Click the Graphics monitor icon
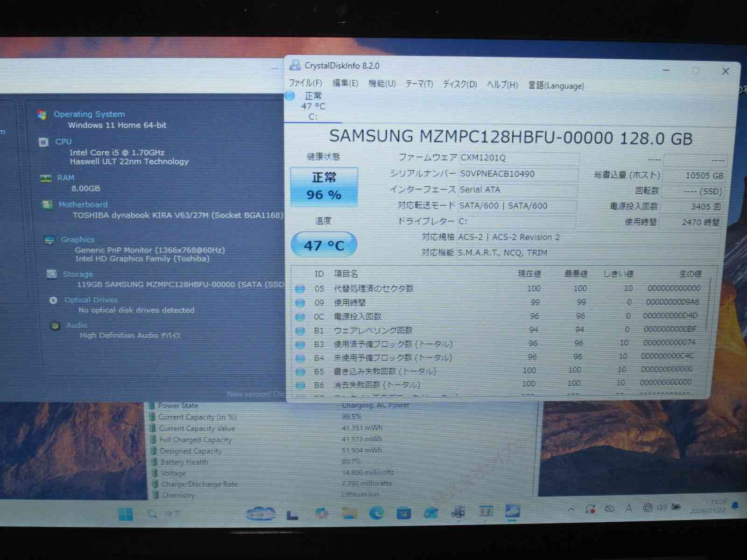Image resolution: width=747 pixels, height=560 pixels. 49,240
